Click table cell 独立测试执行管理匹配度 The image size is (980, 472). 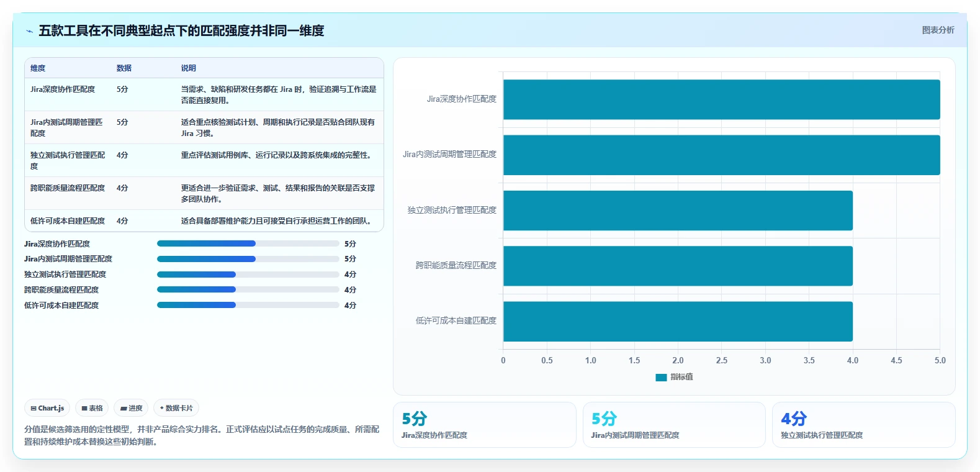tap(68, 160)
